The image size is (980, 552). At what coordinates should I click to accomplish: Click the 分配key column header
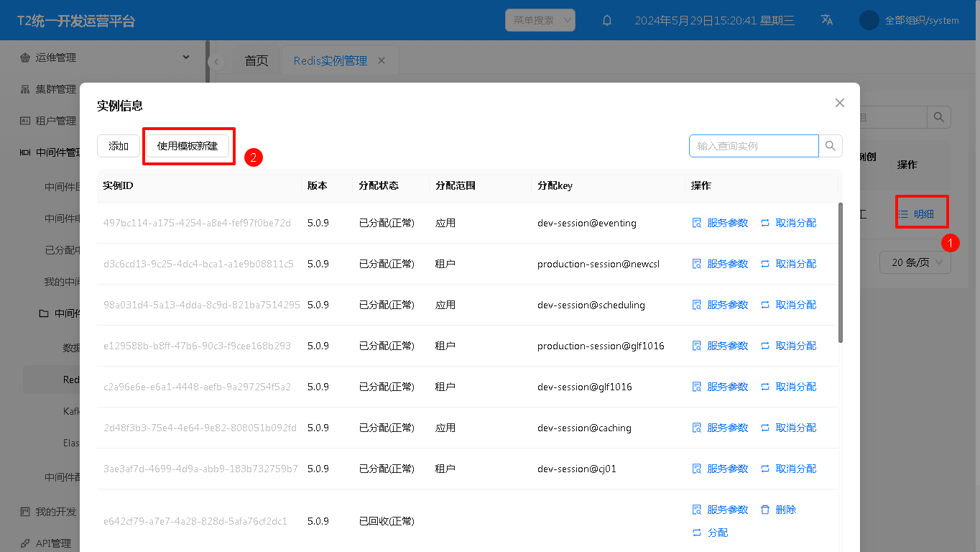point(555,185)
